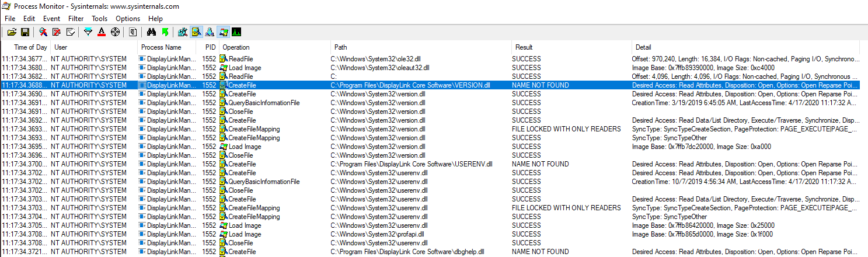This screenshot has width=868, height=257.
Task: Click time cell 11:17:34.3682
Action: tap(26, 77)
